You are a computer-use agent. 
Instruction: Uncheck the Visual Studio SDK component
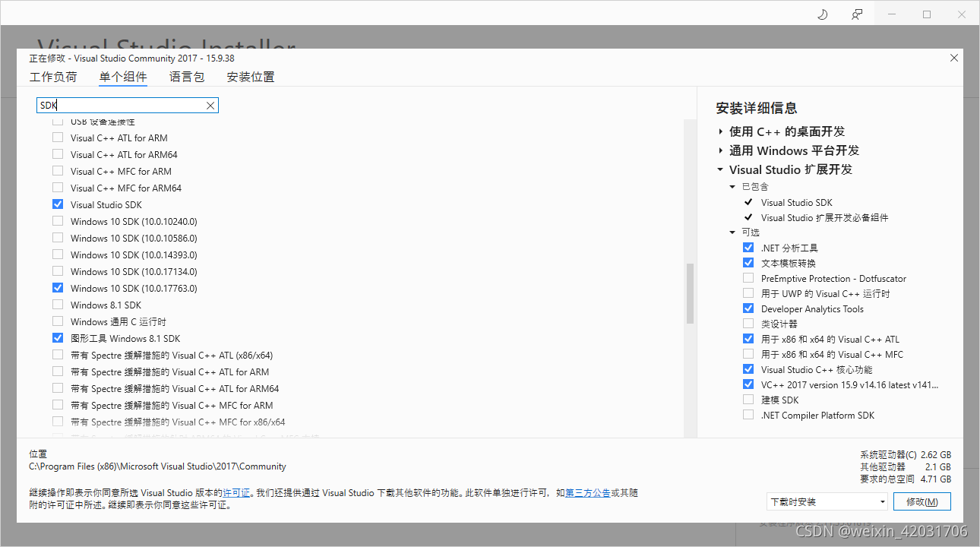57,204
